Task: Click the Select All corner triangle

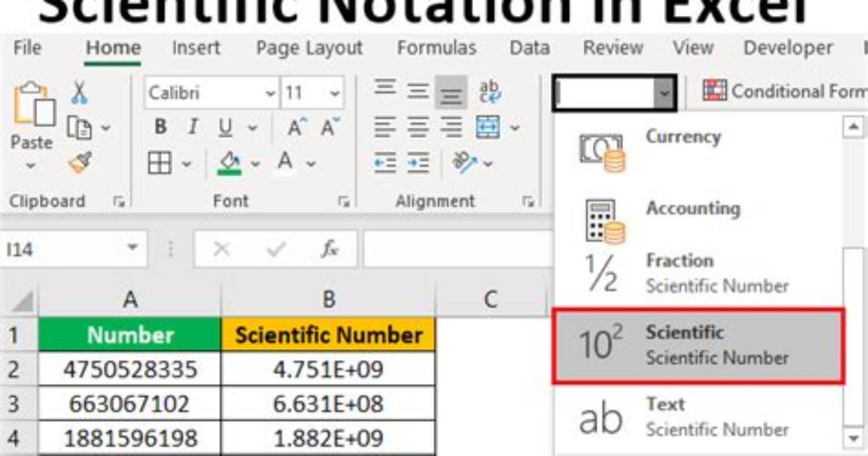Action: tap(21, 301)
